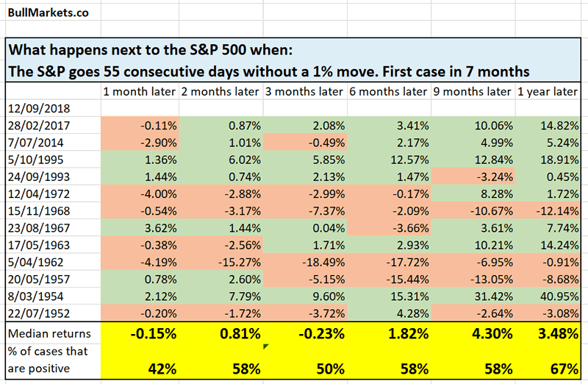The width and height of the screenshot is (588, 384).
Task: Select the '1 year later' header cell
Action: 548,91
